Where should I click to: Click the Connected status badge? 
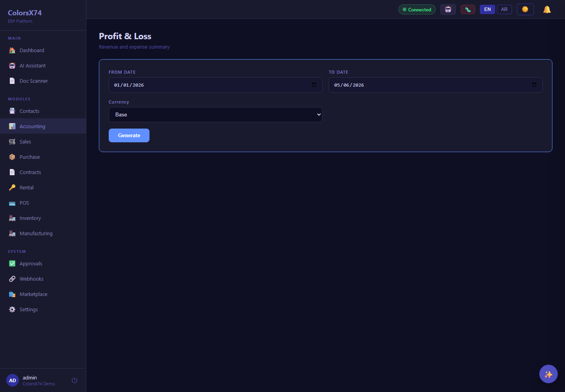point(417,9)
